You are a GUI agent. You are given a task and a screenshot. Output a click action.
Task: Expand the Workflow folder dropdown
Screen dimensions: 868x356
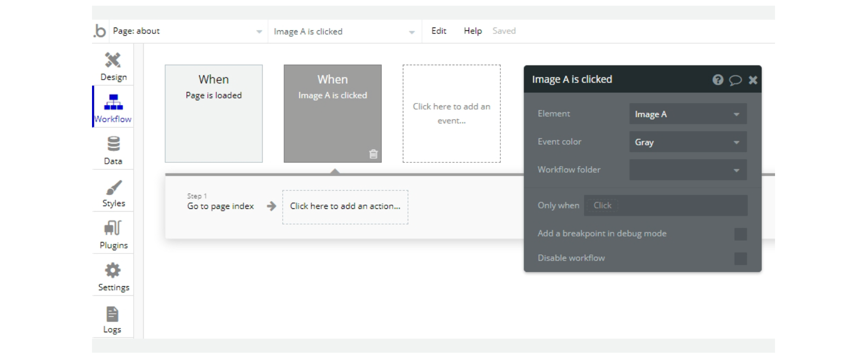click(687, 170)
